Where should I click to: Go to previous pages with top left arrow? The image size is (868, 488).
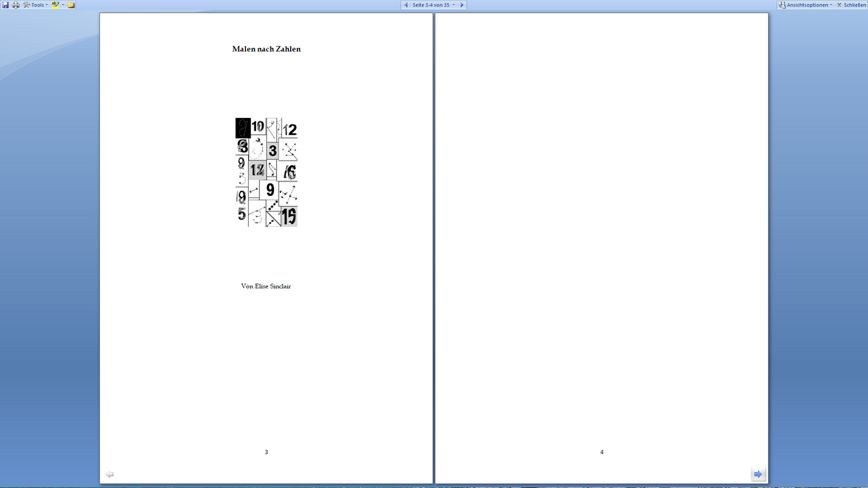(x=406, y=5)
